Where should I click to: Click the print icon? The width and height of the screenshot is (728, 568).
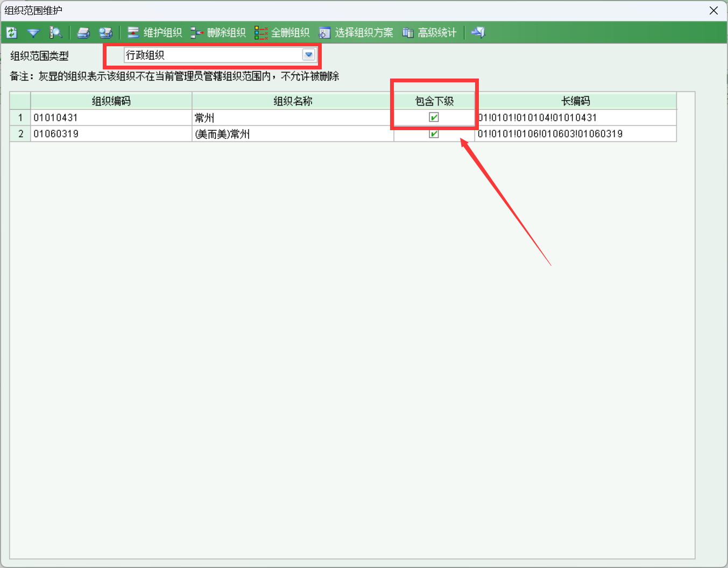[x=83, y=33]
